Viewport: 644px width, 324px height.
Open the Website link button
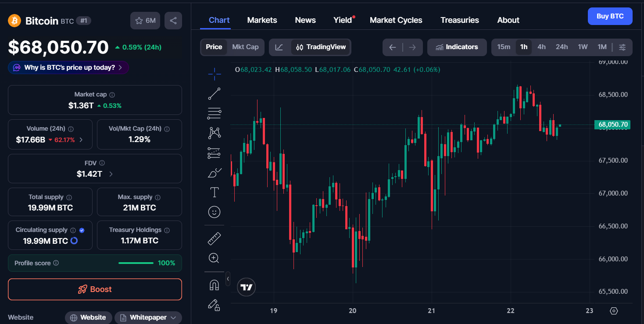point(88,317)
